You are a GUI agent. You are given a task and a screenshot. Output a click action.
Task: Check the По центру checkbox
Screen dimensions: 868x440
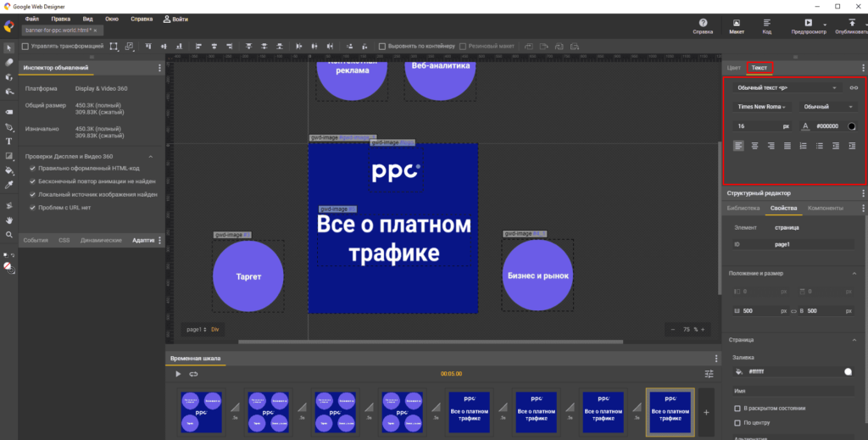click(737, 421)
